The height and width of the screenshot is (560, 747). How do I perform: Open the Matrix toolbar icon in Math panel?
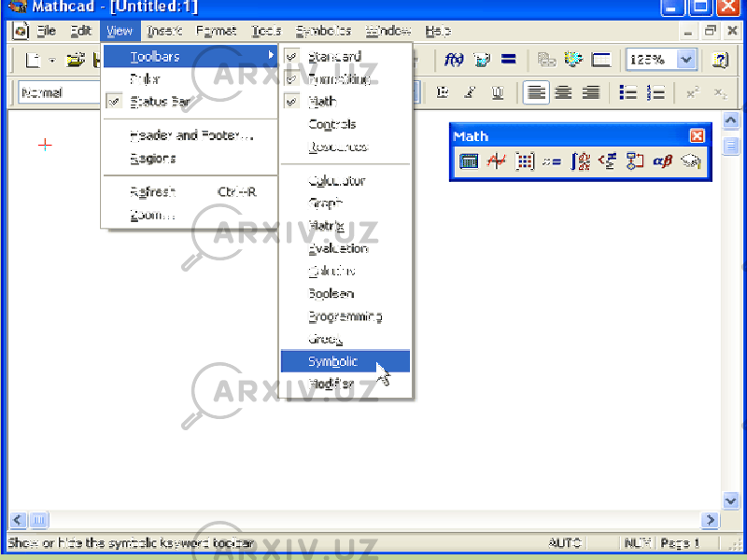[524, 161]
